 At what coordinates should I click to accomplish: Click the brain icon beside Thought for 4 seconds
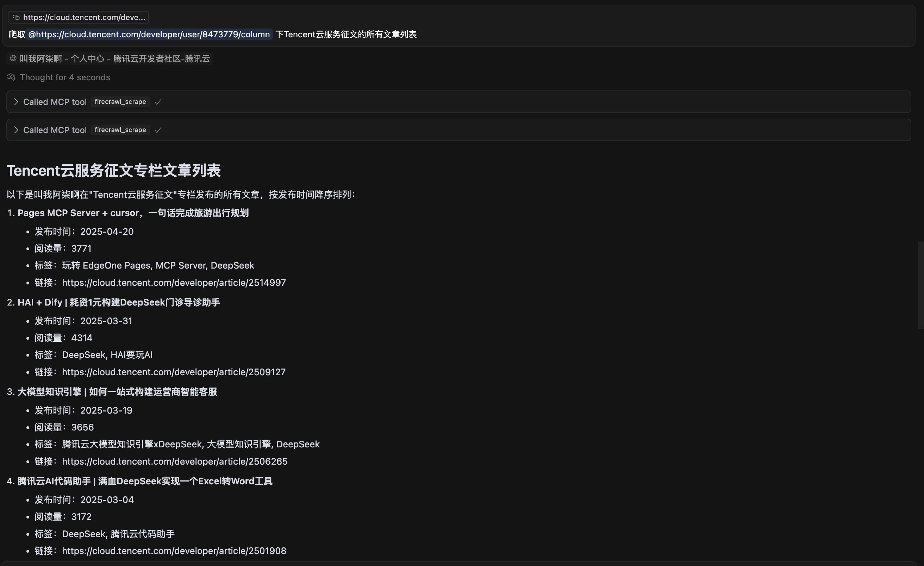click(x=11, y=77)
